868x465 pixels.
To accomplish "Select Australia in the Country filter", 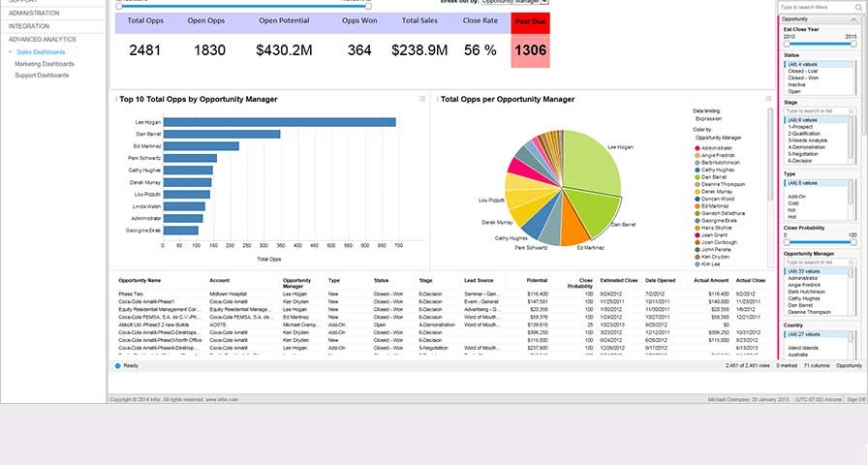I will tap(797, 355).
